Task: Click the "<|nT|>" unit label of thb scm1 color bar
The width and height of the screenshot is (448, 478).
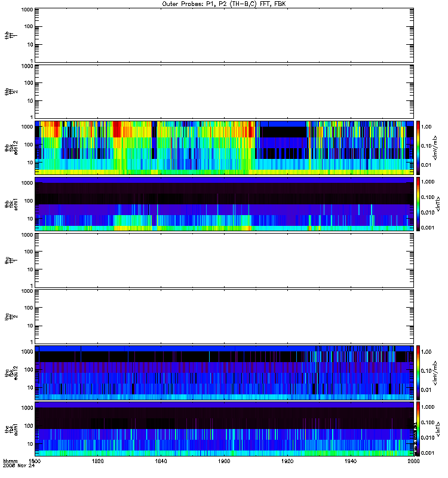Action: (x=438, y=204)
